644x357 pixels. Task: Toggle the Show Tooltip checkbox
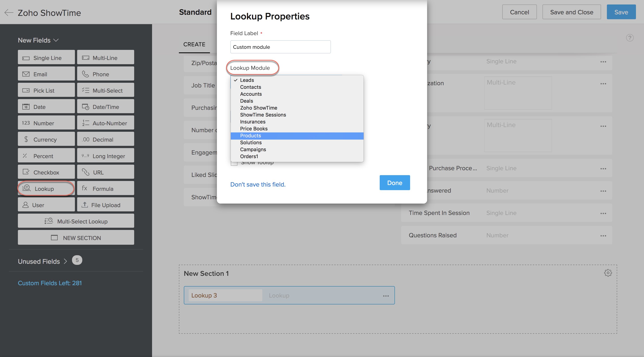coord(234,163)
